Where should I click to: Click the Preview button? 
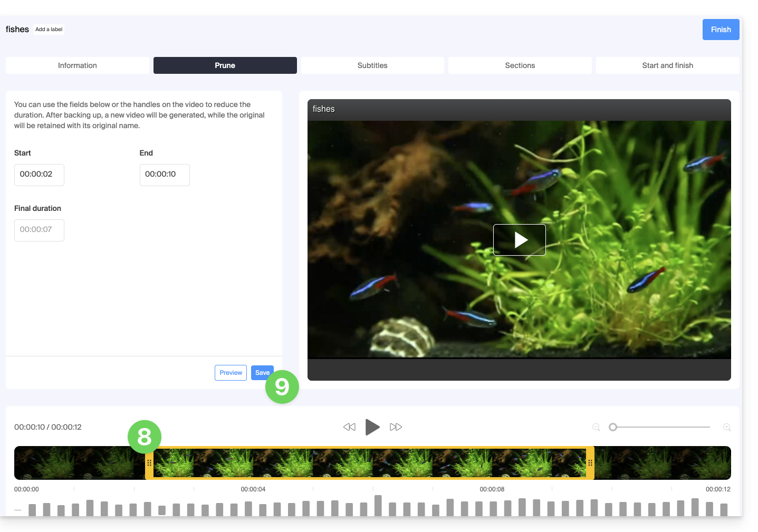click(x=231, y=373)
